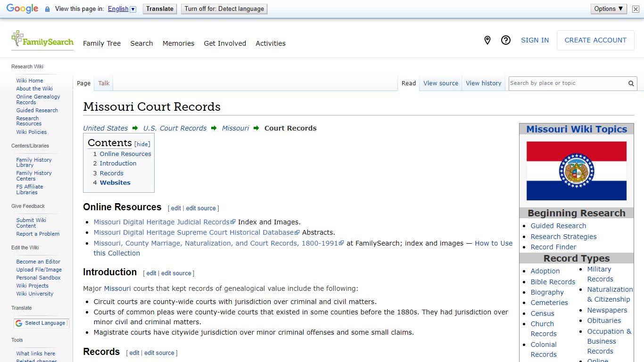Click the FamilySearch tree logo
Screen dimensions: 644x362
coord(42,40)
